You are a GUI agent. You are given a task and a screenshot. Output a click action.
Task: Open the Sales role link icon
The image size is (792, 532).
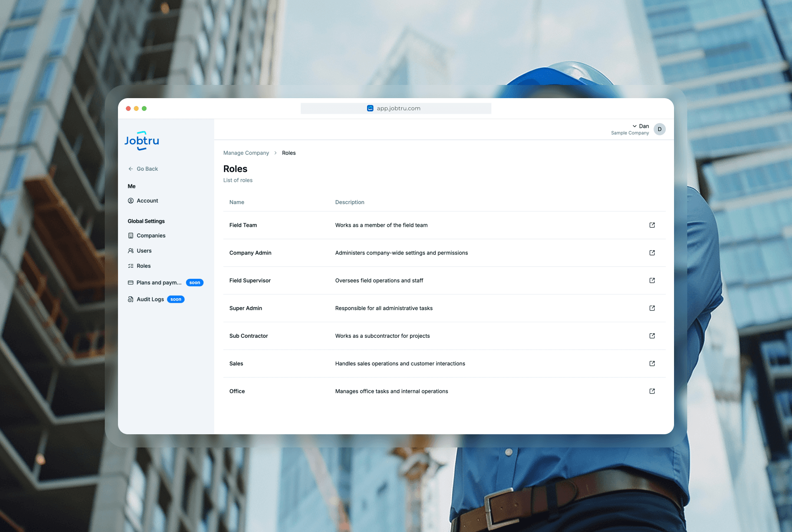point(652,363)
